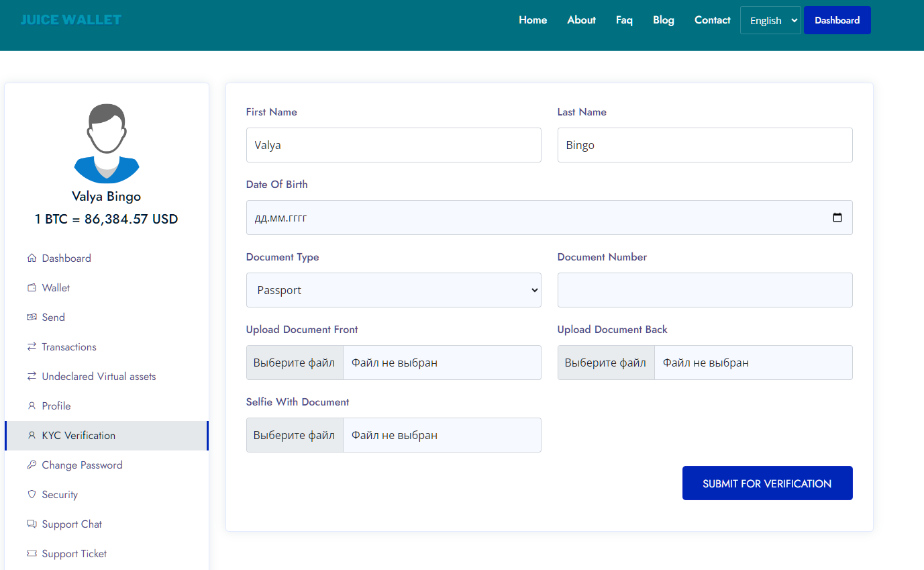
Task: Open the Dashboard link in sidebar
Action: point(66,258)
